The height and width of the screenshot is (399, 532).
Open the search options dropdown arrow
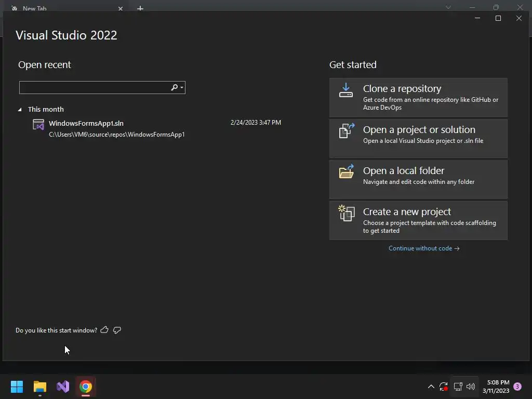click(182, 87)
